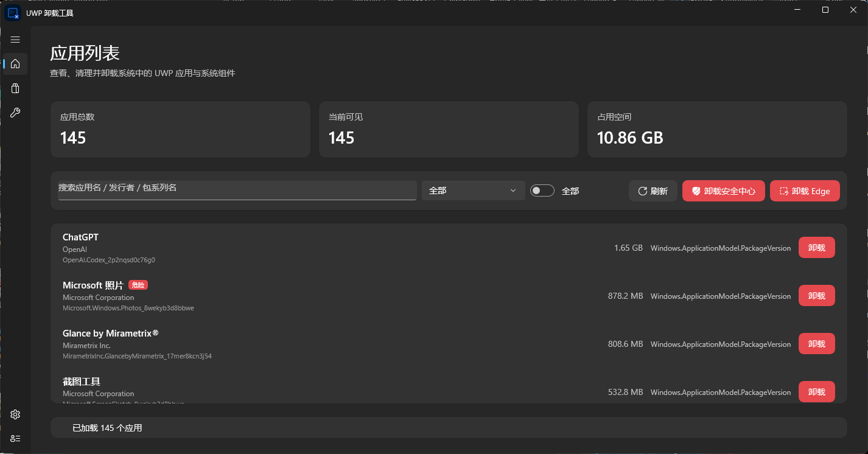Click Microsoft Corporation under Microsoft 照片
This screenshot has width=868, height=454.
tap(99, 298)
